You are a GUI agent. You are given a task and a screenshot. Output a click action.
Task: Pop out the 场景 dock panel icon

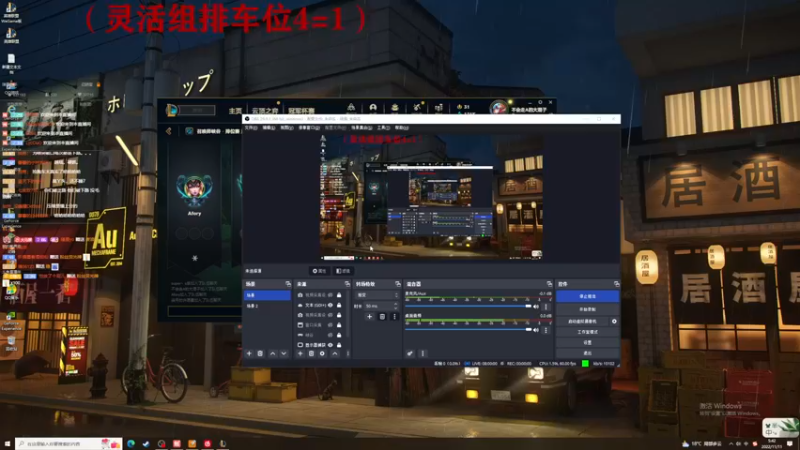288,284
